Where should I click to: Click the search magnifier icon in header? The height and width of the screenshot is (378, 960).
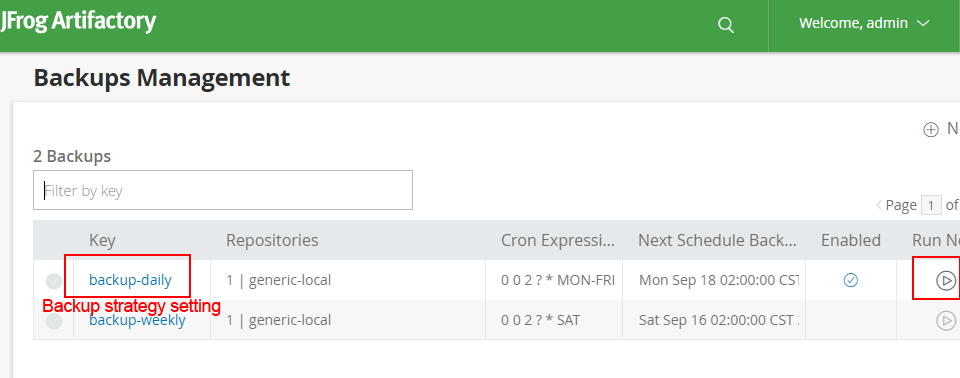point(726,25)
